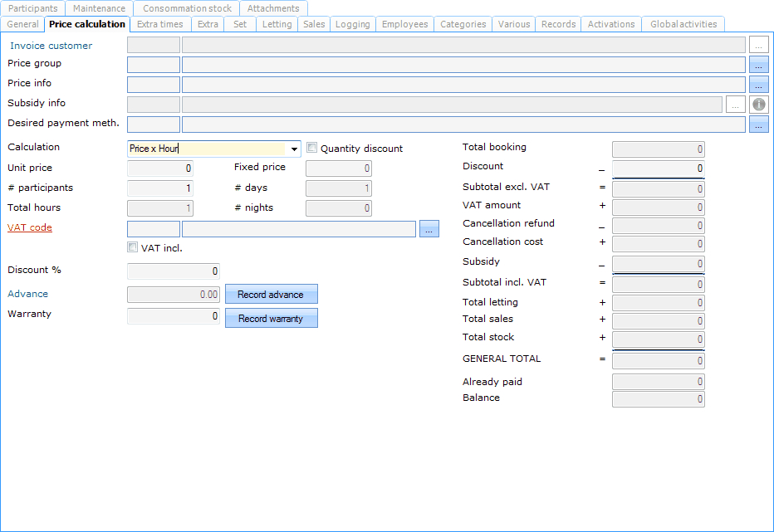Click the Warranty amount field
The image size is (774, 532).
pos(173,316)
